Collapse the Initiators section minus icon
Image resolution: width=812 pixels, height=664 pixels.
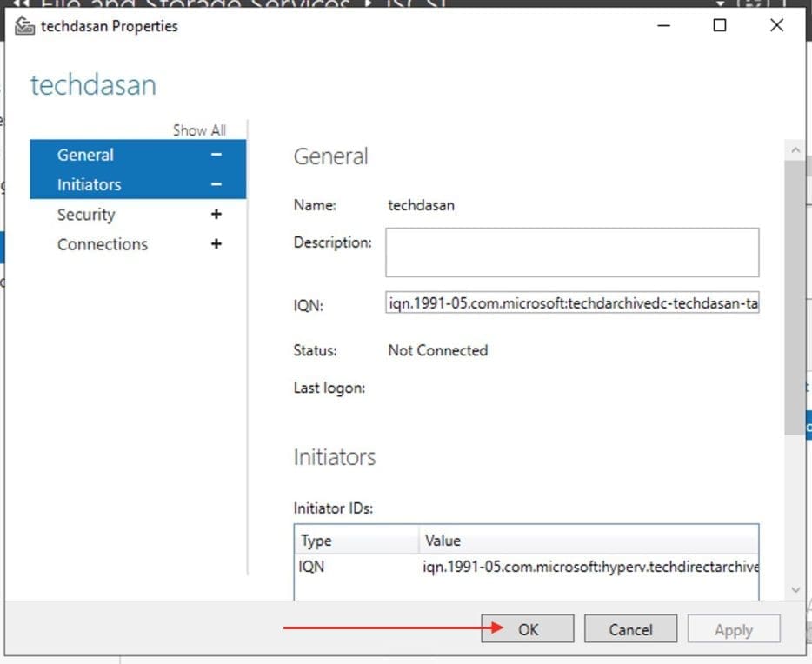(x=216, y=184)
